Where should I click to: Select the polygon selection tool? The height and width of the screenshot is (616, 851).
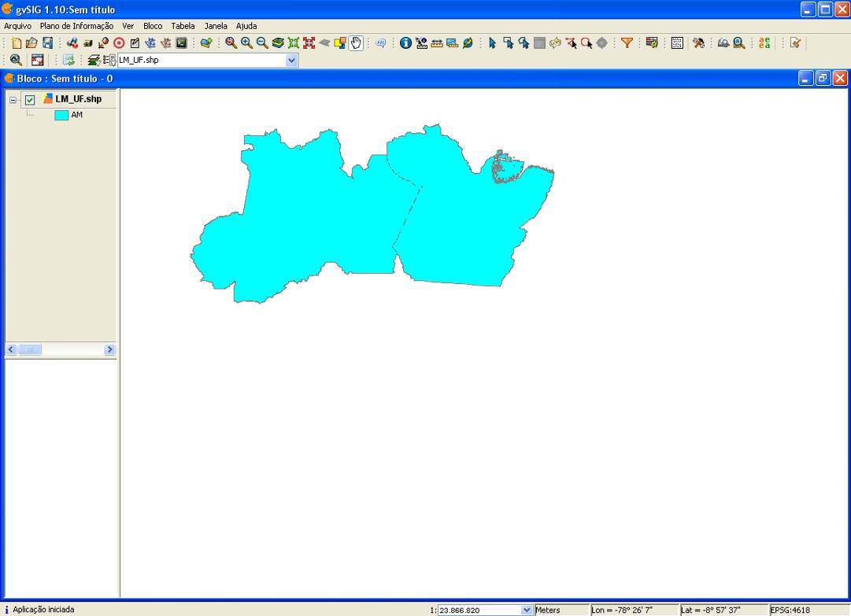524,42
